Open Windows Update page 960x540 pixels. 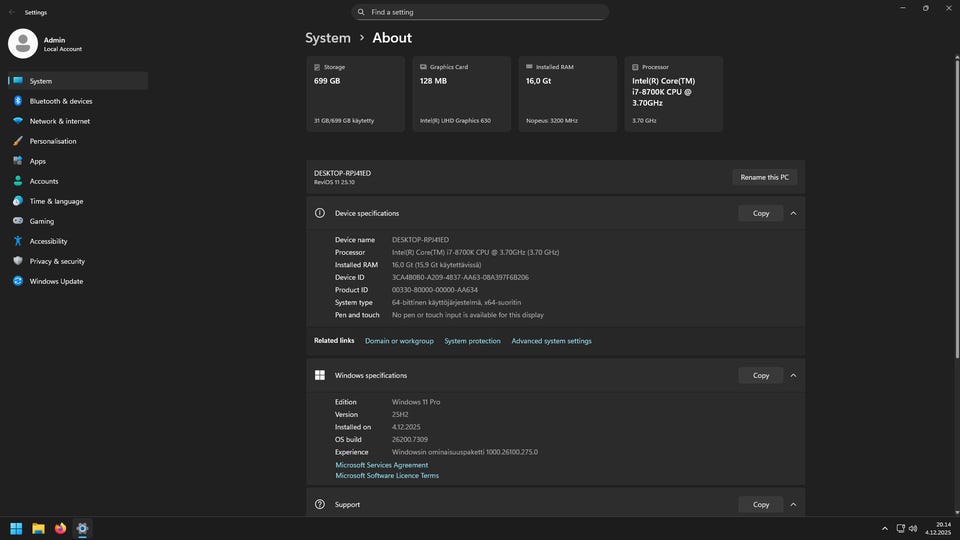(56, 281)
